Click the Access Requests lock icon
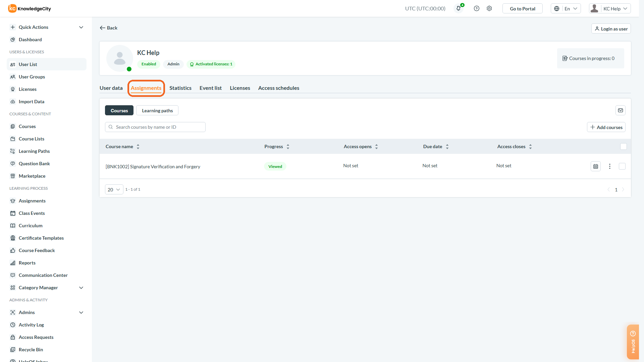 pyautogui.click(x=13, y=337)
